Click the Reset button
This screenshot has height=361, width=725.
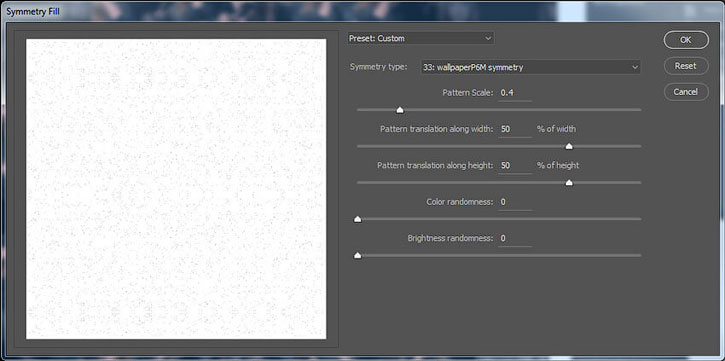click(x=686, y=66)
